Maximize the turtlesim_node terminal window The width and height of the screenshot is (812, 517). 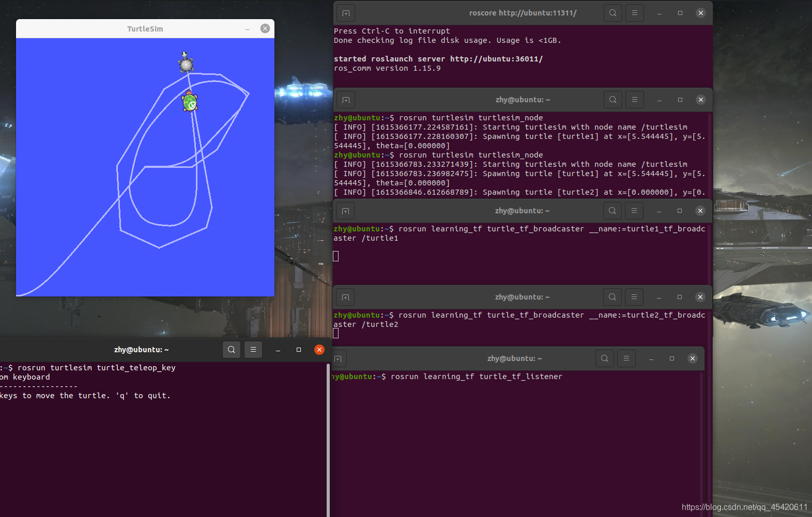click(x=680, y=100)
